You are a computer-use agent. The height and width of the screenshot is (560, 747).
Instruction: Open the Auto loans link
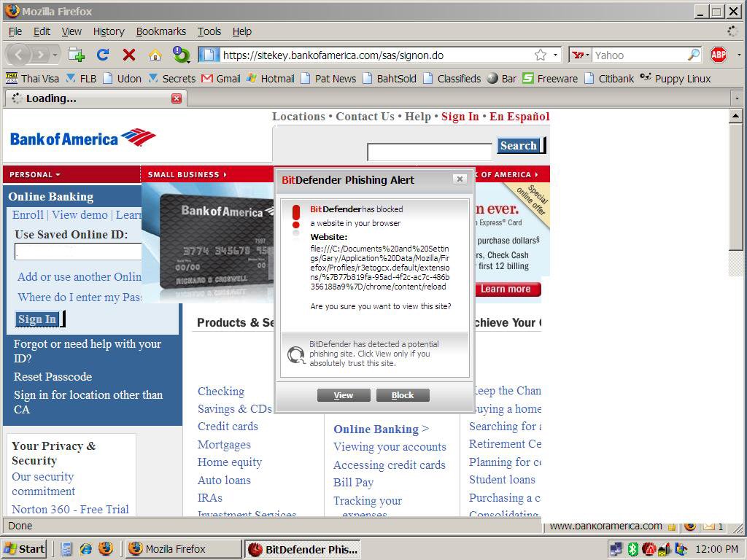coord(224,480)
